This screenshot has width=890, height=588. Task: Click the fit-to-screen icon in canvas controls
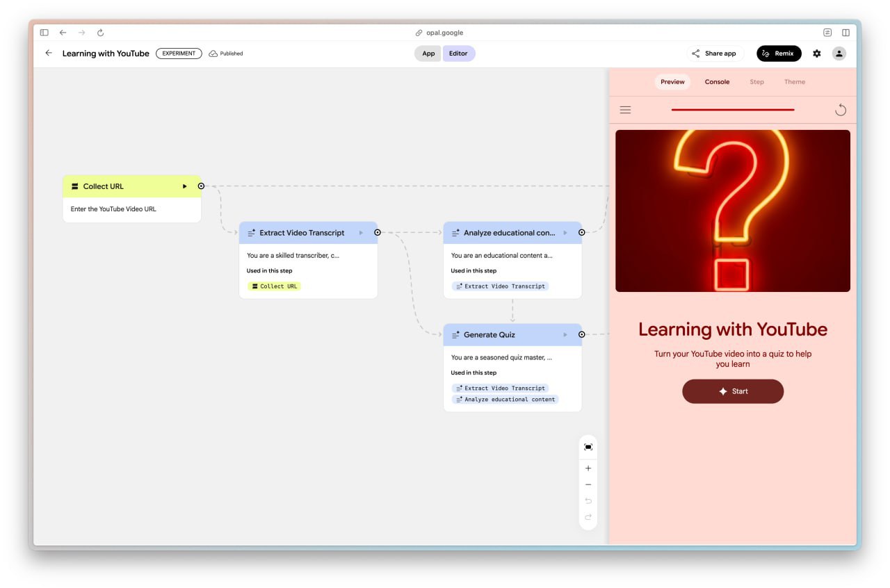click(x=588, y=447)
